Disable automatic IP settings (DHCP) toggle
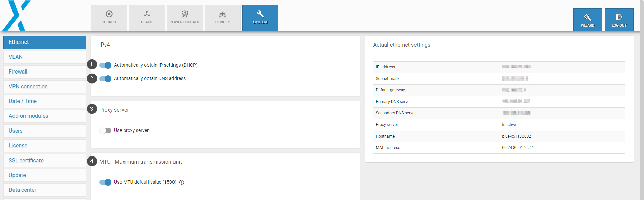 tap(105, 65)
